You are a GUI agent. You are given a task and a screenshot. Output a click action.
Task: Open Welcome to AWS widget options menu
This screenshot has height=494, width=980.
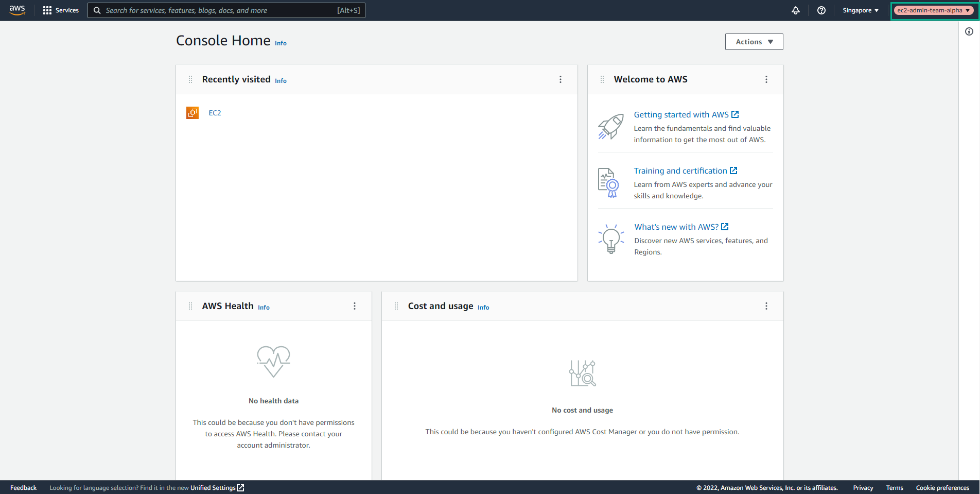(766, 79)
